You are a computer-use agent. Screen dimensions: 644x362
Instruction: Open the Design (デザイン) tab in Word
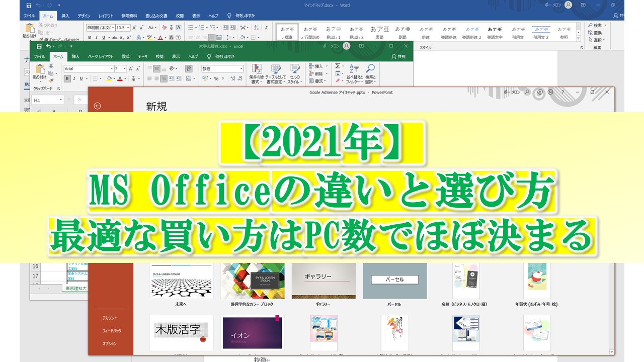[84, 16]
